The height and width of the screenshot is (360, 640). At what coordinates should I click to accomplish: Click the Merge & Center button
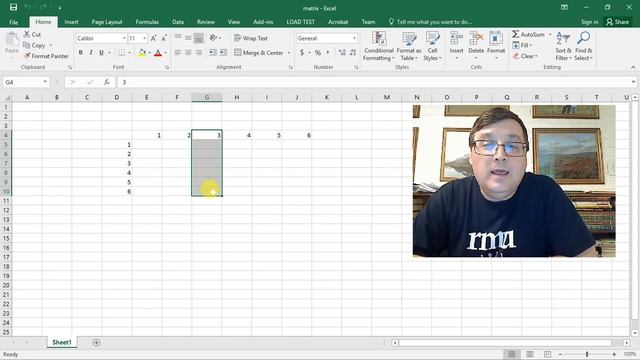tap(259, 53)
